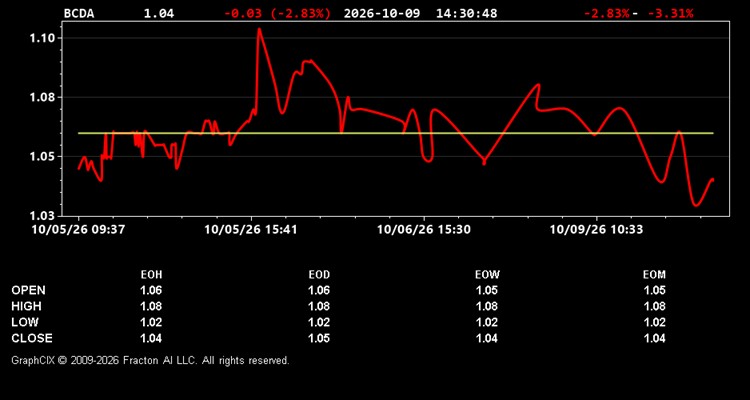Screen dimensions: 750x400
Task: Click the EOM LOW value 1.02
Action: pos(654,322)
